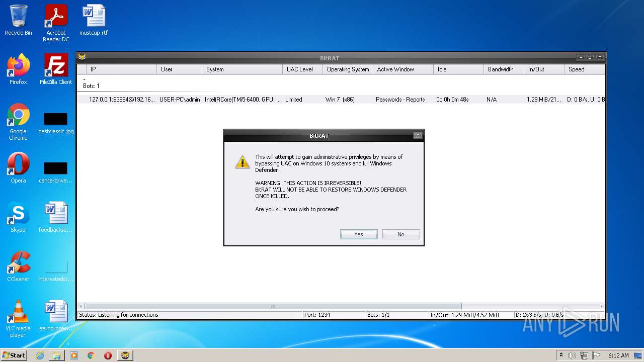Click the Intel Core system cell
Viewport: 644px width, 362px height.
coord(243,100)
